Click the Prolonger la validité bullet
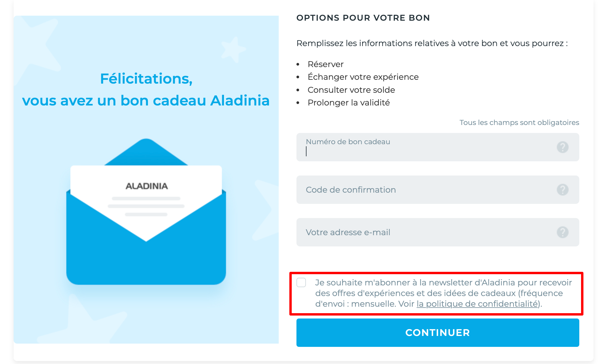The width and height of the screenshot is (600, 364). (349, 103)
